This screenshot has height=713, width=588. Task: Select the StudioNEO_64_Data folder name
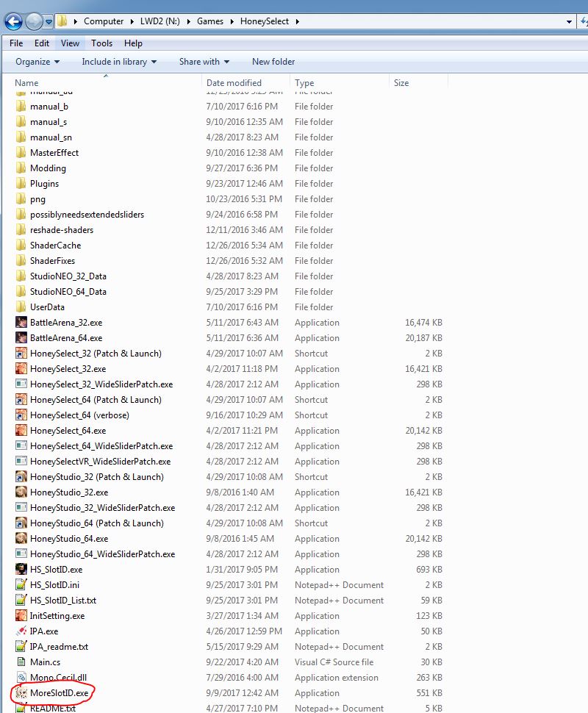68,292
